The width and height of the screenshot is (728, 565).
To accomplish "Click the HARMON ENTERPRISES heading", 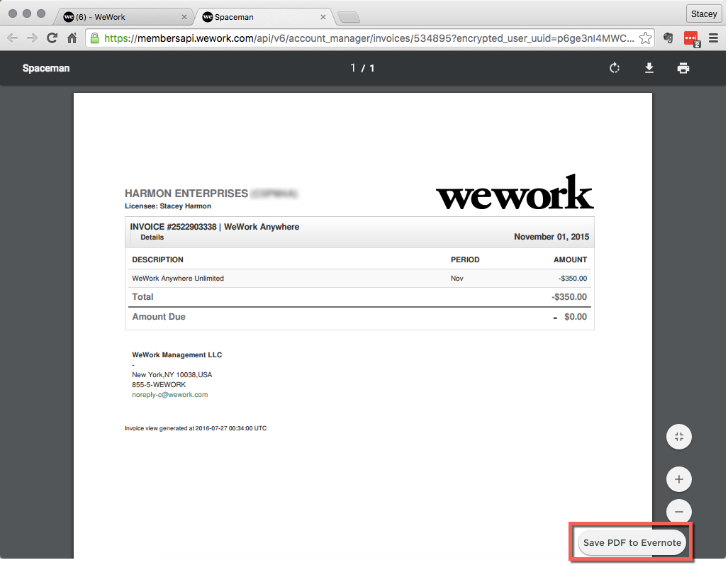I will [x=186, y=194].
